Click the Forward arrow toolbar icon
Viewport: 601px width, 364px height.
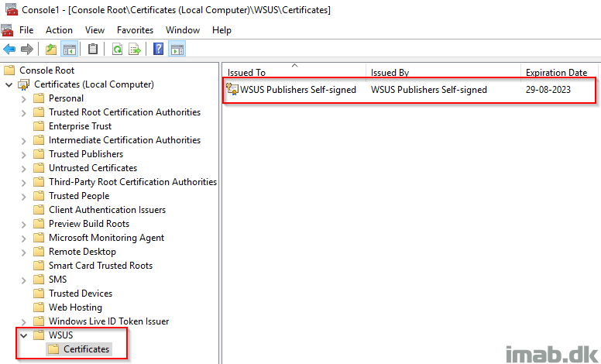click(x=27, y=49)
